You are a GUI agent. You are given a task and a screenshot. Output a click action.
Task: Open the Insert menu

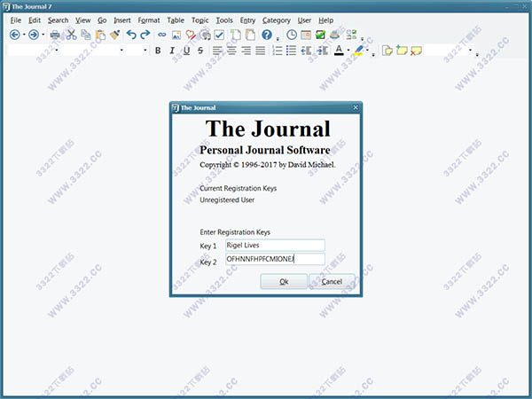click(122, 20)
